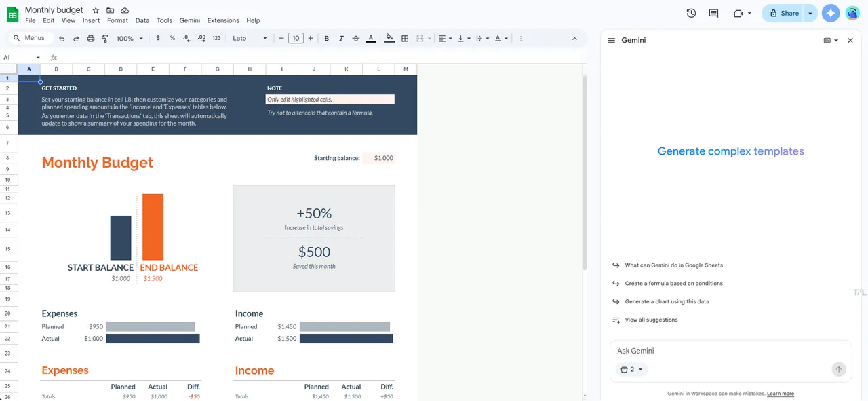This screenshot has width=868, height=401.
Task: Open version history clock icon
Action: (691, 13)
